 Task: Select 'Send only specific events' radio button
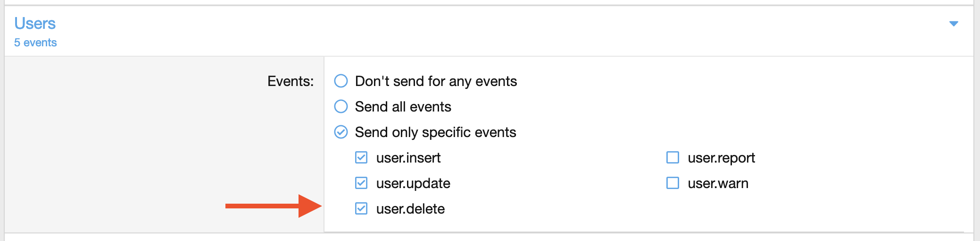(341, 132)
